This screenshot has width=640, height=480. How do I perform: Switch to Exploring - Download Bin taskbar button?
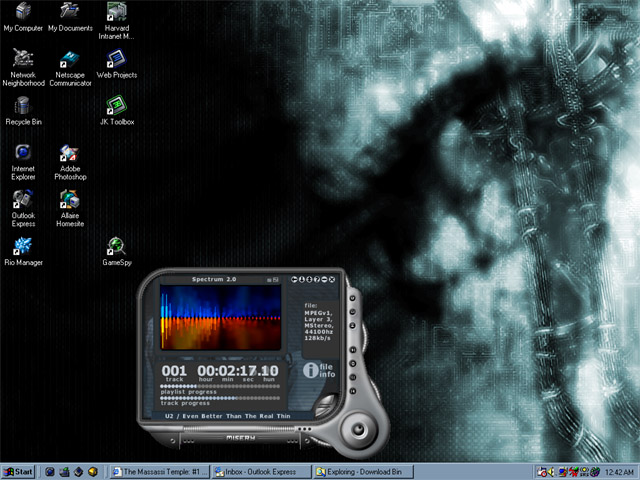(x=364, y=472)
